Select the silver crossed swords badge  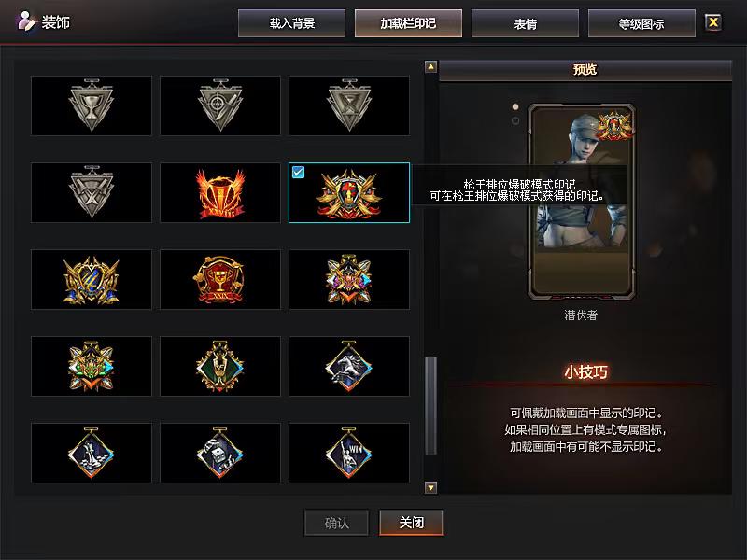pos(92,193)
